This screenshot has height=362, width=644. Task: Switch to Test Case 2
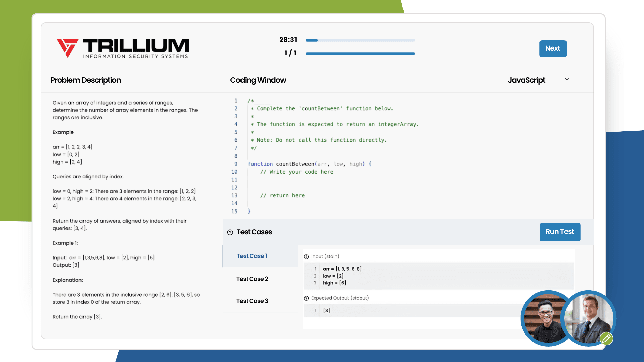[252, 279]
